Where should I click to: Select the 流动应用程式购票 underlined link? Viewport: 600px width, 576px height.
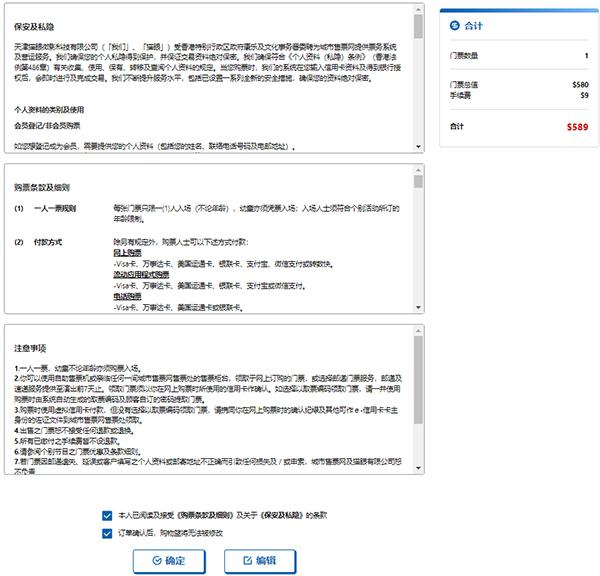point(141,274)
